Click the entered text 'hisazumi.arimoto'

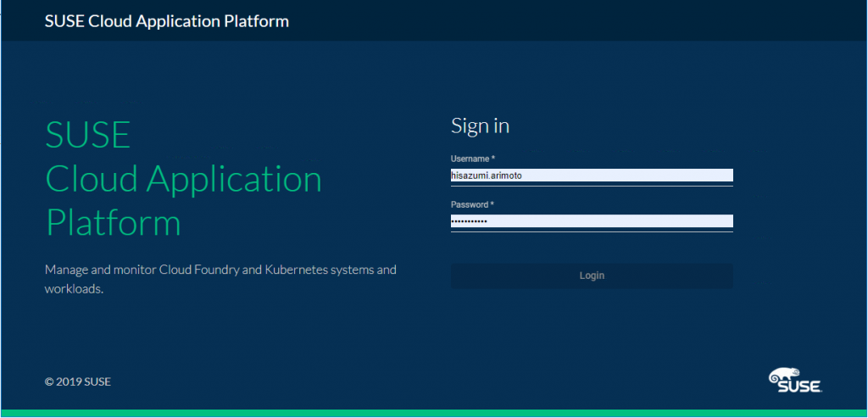pos(487,176)
